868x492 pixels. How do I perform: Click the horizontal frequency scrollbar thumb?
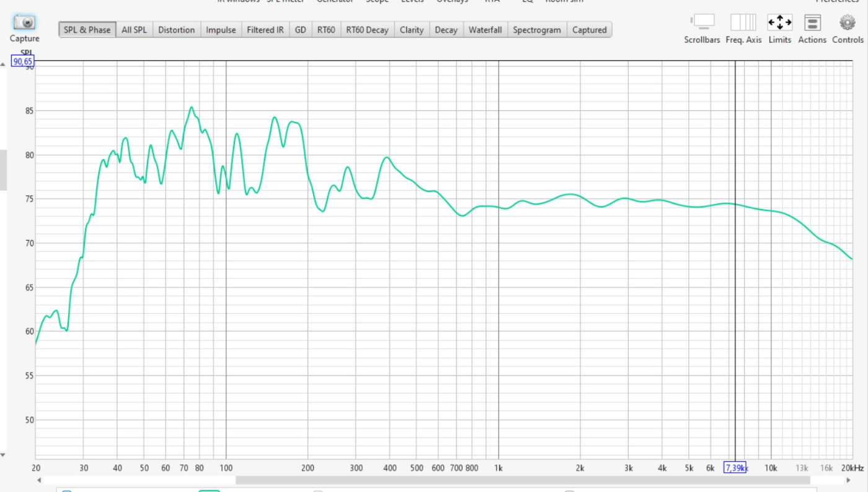coord(522,480)
